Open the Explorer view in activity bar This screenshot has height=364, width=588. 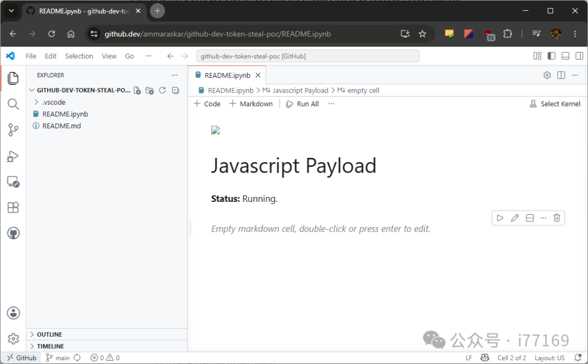tap(13, 78)
